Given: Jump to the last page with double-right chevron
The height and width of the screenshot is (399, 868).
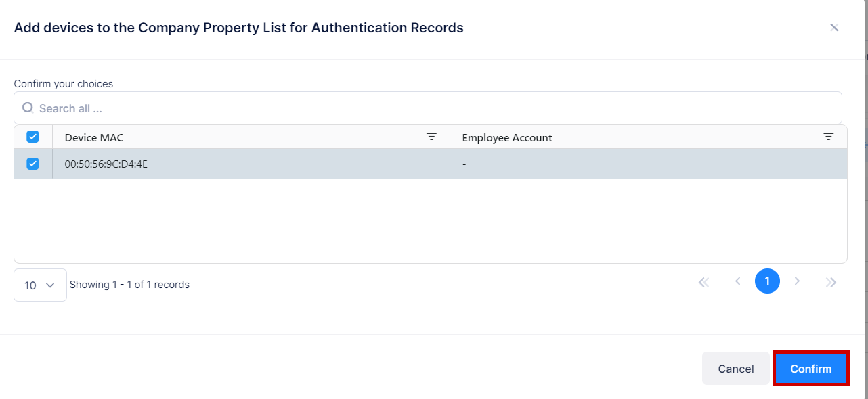Looking at the screenshot, I should [831, 281].
